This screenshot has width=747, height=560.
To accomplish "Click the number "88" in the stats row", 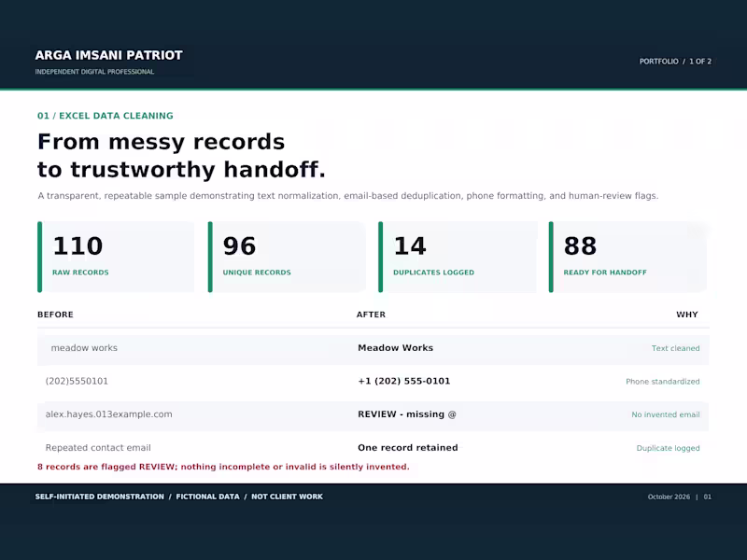I will [x=580, y=245].
